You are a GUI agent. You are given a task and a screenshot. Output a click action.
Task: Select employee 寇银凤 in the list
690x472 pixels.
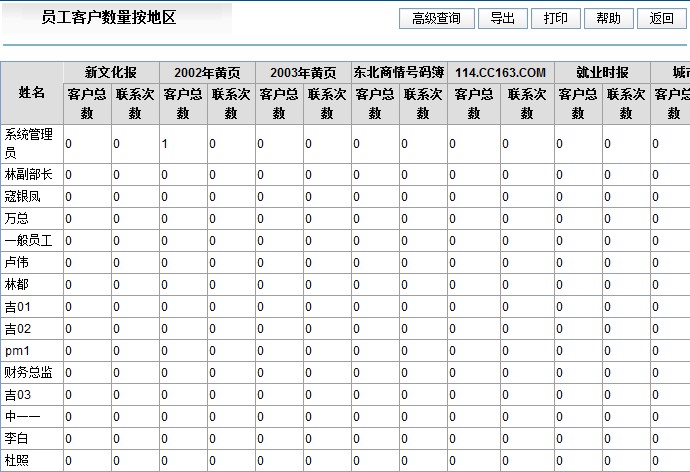coord(24,197)
